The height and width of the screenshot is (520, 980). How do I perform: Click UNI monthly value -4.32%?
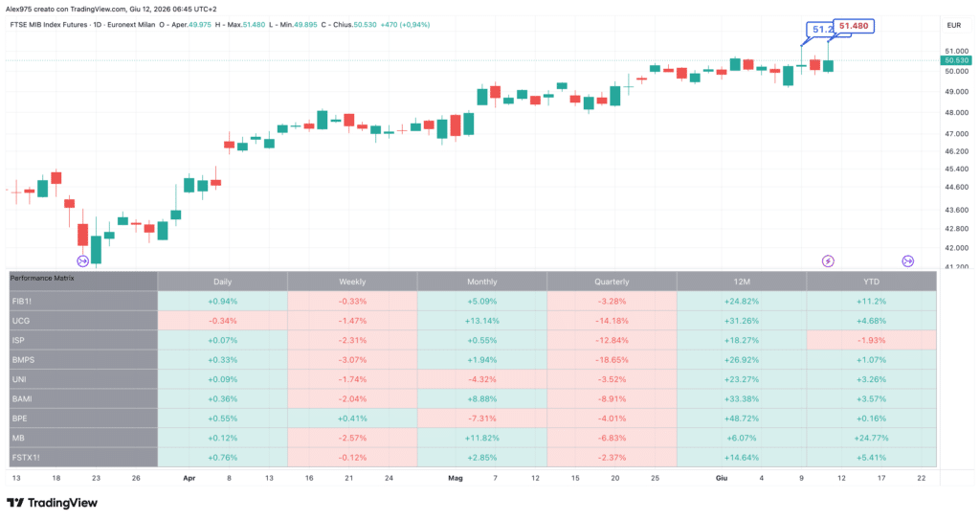point(482,379)
